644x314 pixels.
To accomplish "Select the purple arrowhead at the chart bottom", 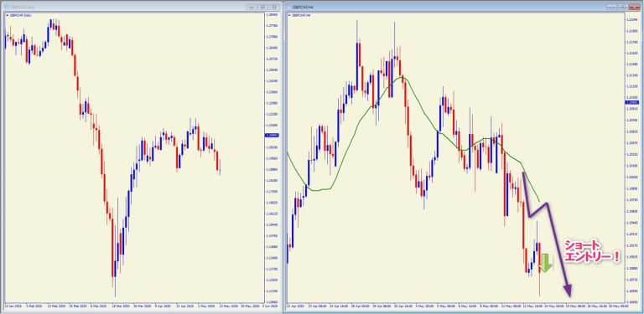I will (568, 291).
